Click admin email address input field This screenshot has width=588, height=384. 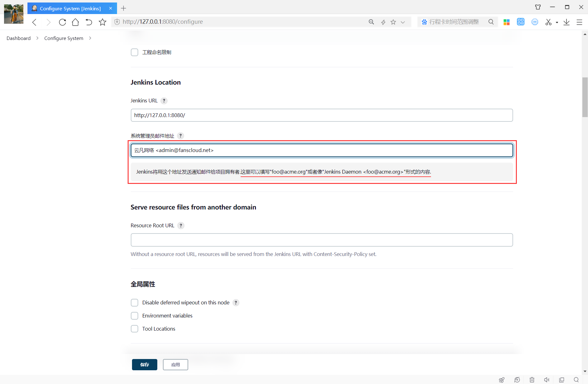[x=322, y=150]
